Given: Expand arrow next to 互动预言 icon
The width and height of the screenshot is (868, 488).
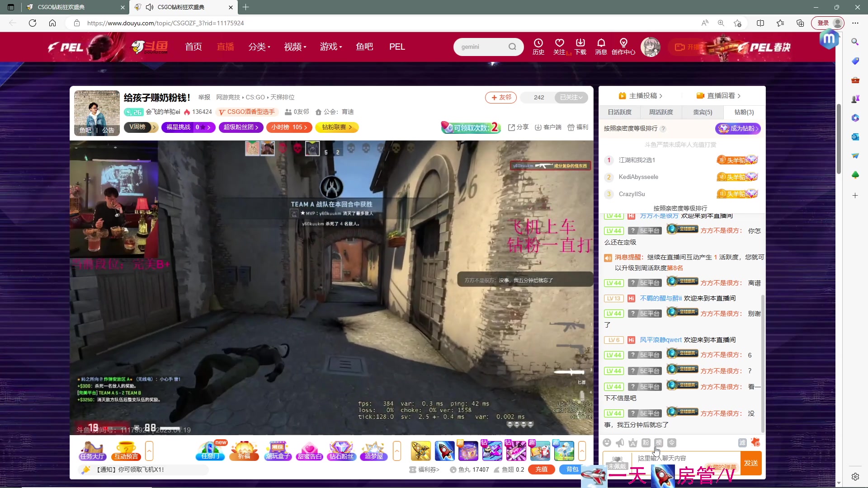Looking at the screenshot, I should coord(149,450).
